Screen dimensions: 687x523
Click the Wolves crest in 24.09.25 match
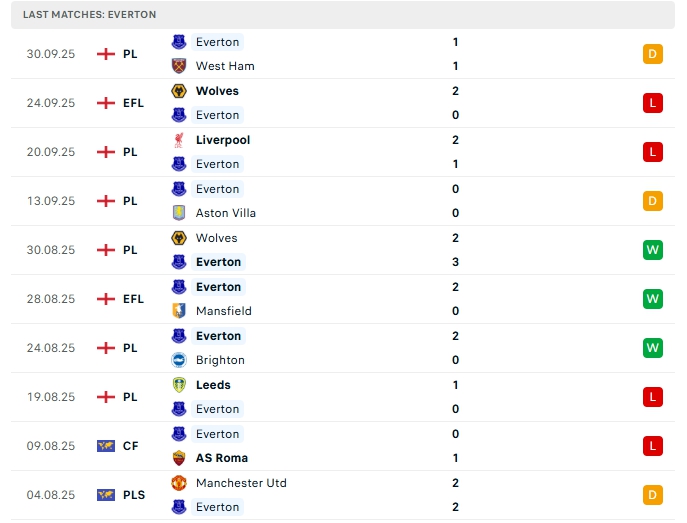click(x=179, y=91)
